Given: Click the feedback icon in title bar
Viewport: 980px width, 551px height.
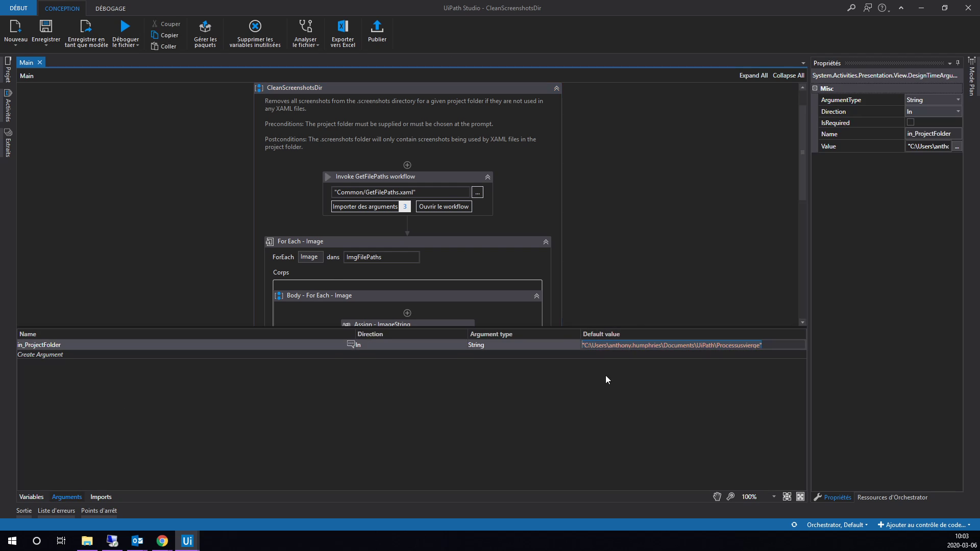Looking at the screenshot, I should 867,8.
